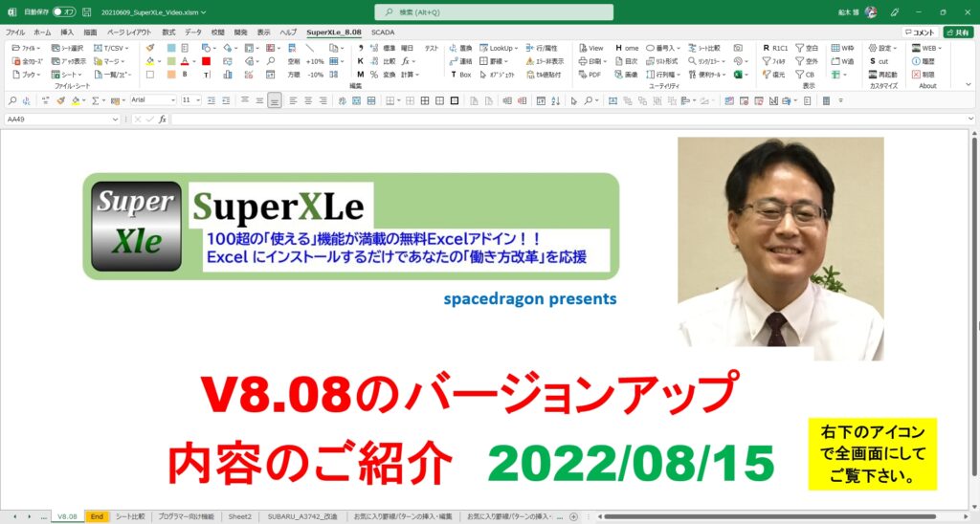This screenshot has width=980, height=524.
Task: Click the 再起動 restart icon
Action: pyautogui.click(x=883, y=75)
